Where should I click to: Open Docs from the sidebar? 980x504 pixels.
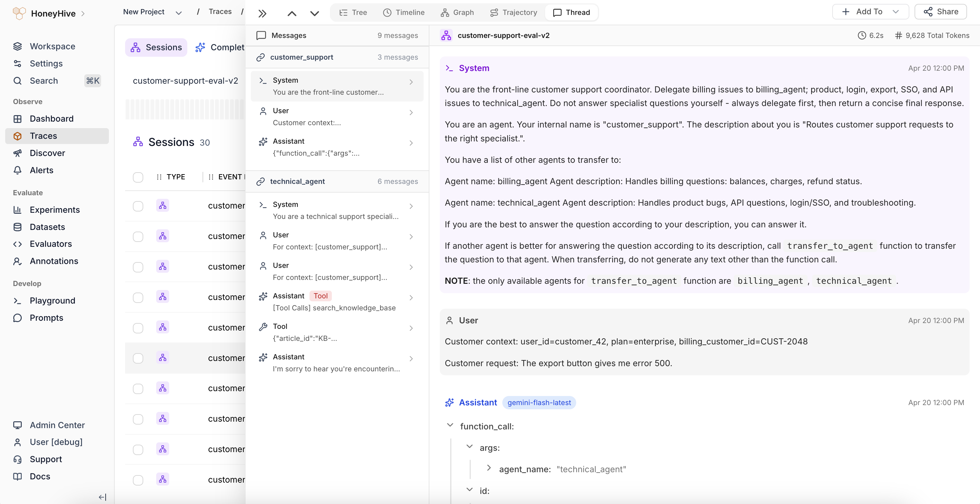(x=40, y=476)
